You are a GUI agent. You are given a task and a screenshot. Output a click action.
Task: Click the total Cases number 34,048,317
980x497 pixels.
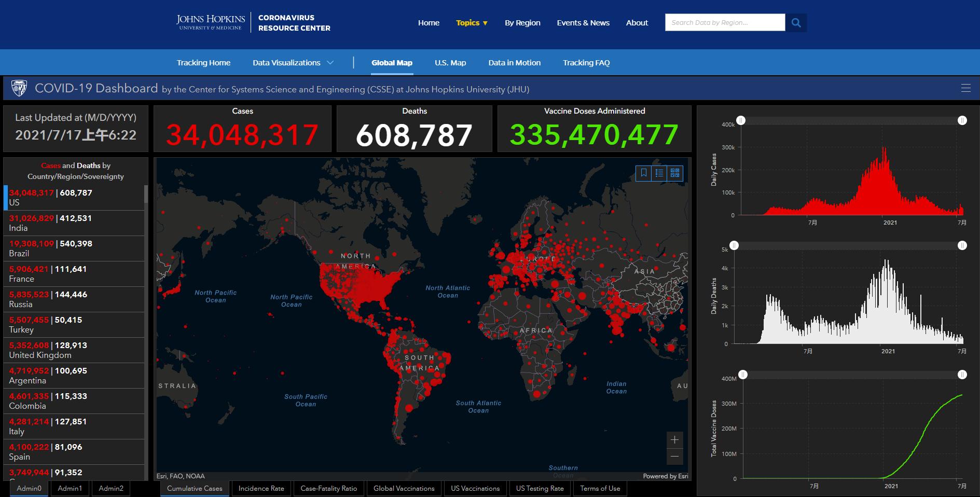[242, 135]
